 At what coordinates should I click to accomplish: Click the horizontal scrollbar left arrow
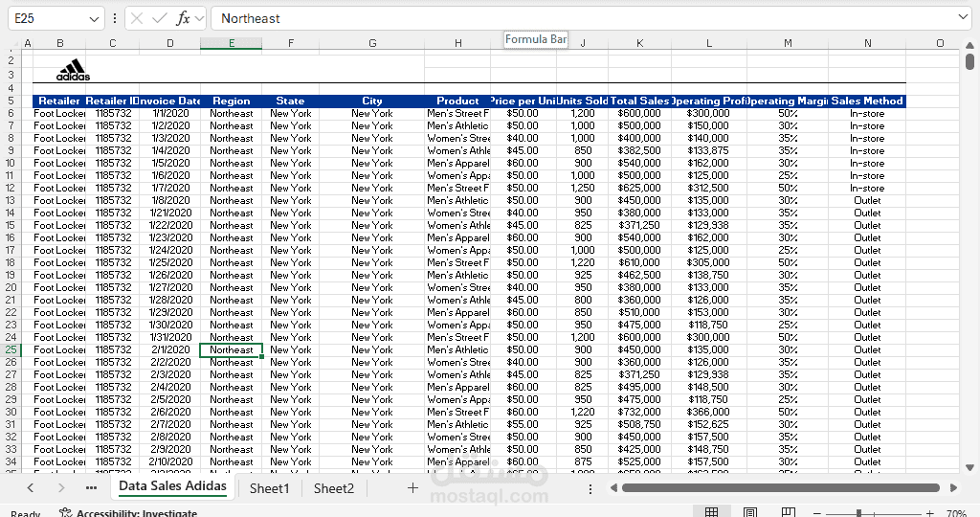(613, 487)
